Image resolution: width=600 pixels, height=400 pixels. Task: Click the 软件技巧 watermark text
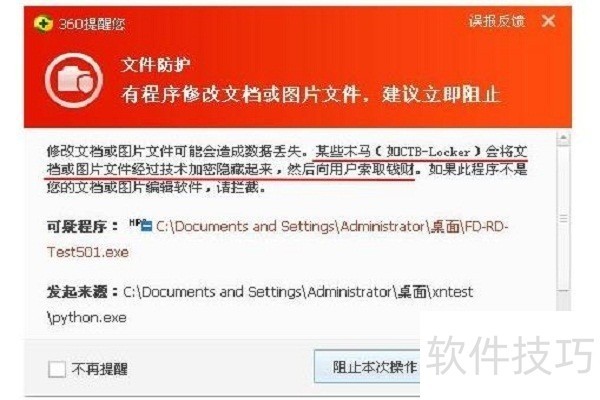[x=510, y=354]
